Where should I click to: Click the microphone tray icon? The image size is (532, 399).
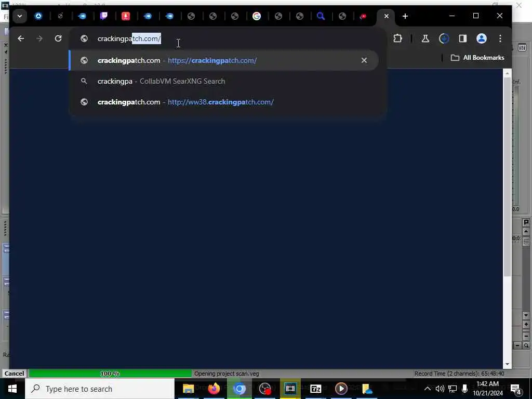point(465,389)
